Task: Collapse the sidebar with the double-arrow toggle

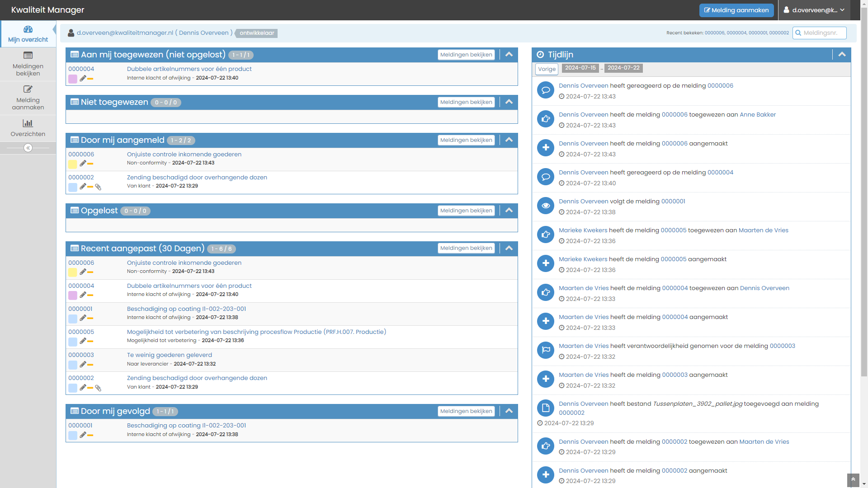Action: pos(28,148)
